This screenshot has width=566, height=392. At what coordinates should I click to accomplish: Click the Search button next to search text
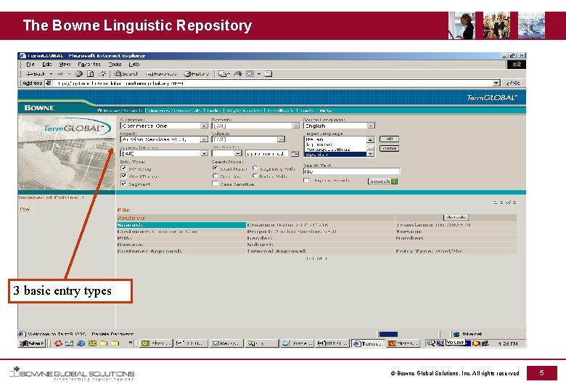tap(382, 181)
